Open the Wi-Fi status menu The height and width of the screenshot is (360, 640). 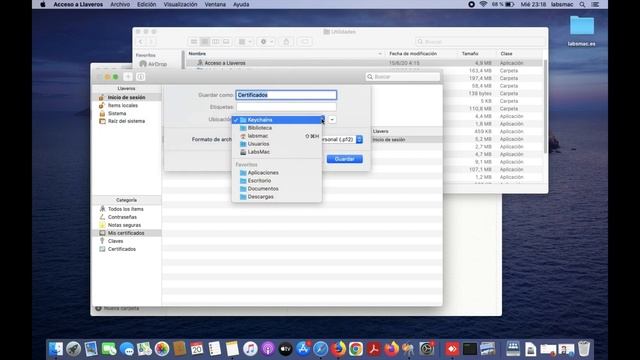point(483,4)
